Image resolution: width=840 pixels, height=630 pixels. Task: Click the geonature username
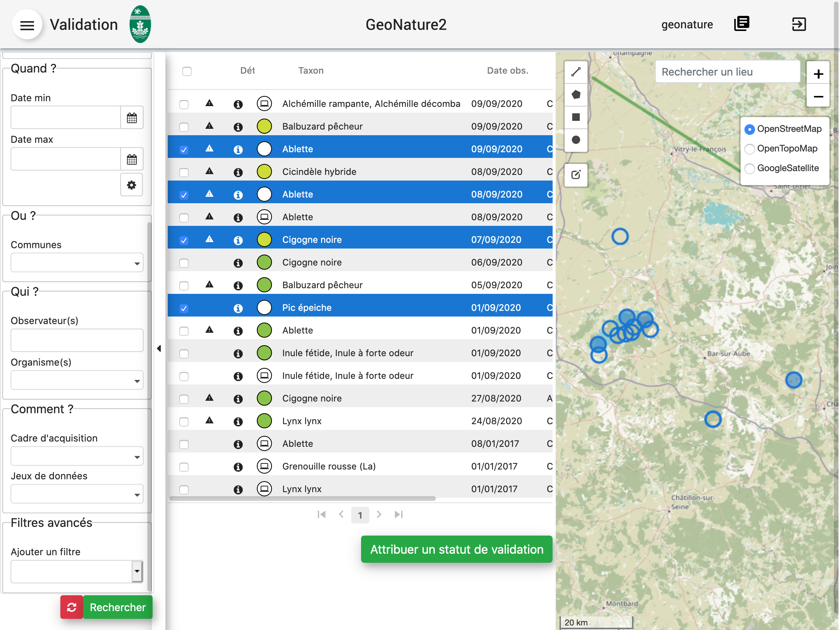pos(687,25)
